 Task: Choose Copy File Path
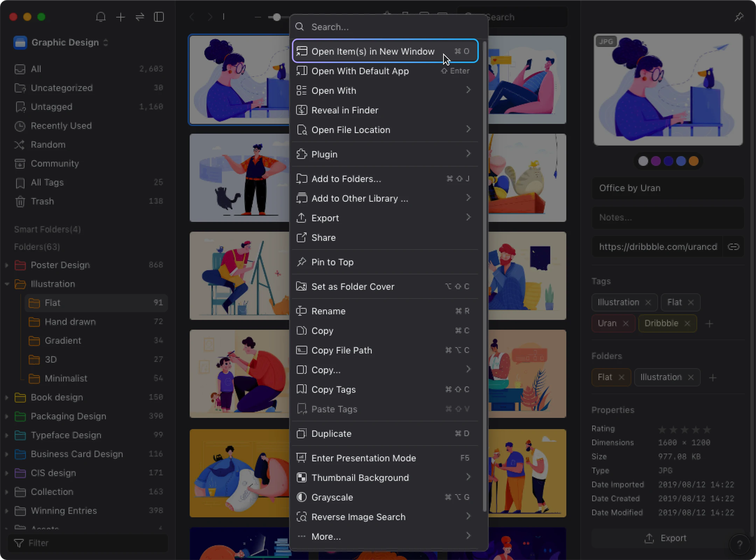click(385, 350)
